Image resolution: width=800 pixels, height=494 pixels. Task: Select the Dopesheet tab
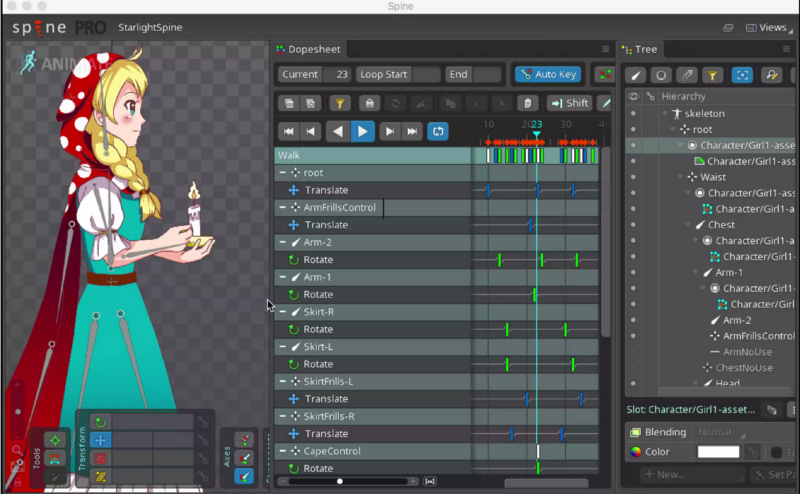click(x=308, y=50)
